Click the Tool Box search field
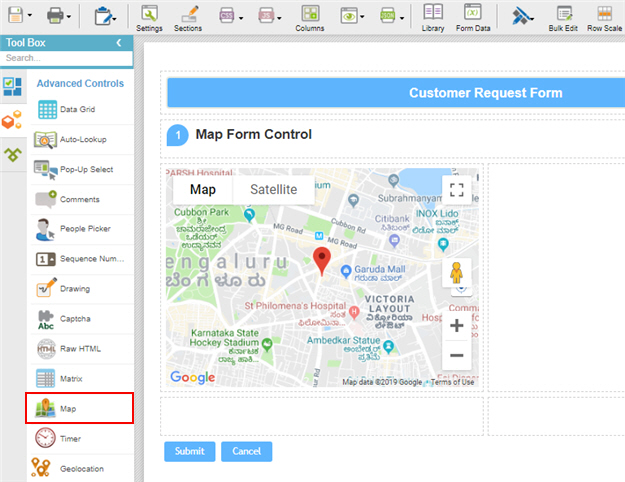 click(x=66, y=58)
